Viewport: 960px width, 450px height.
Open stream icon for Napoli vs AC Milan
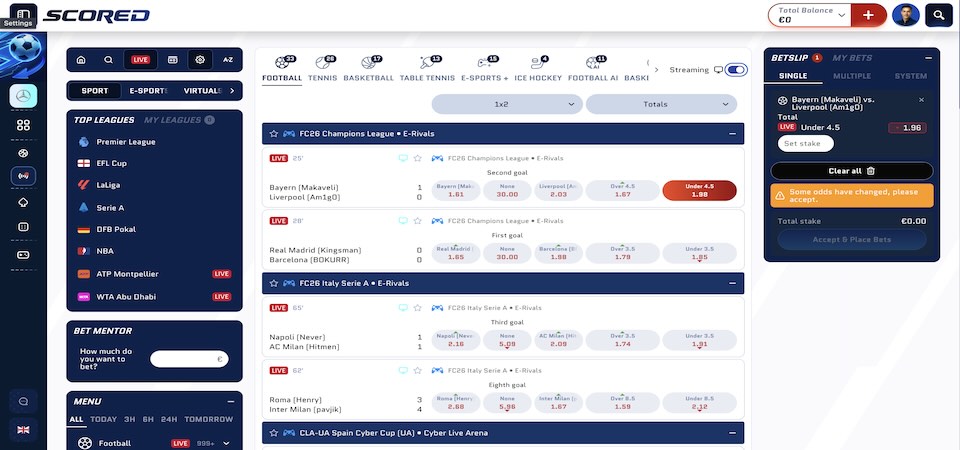pos(403,308)
